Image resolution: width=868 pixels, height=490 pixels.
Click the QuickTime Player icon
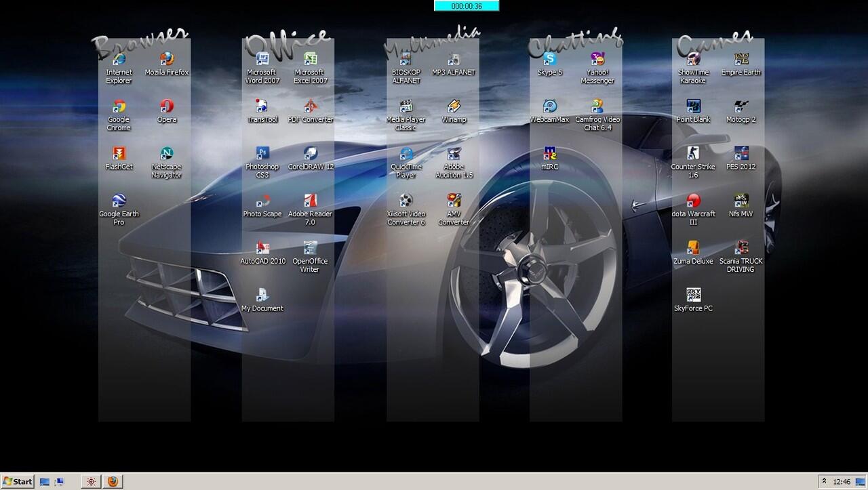[407, 154]
